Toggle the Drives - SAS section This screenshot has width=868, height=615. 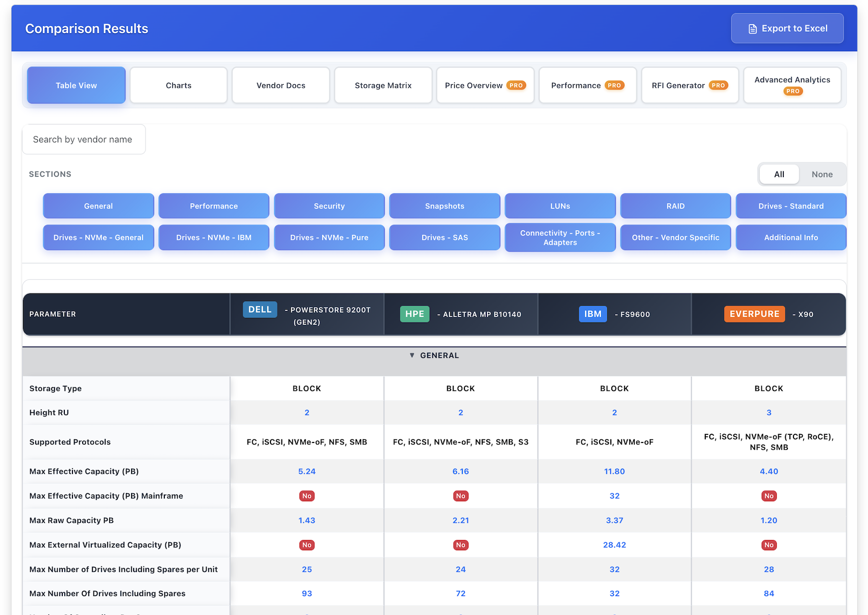445,237
